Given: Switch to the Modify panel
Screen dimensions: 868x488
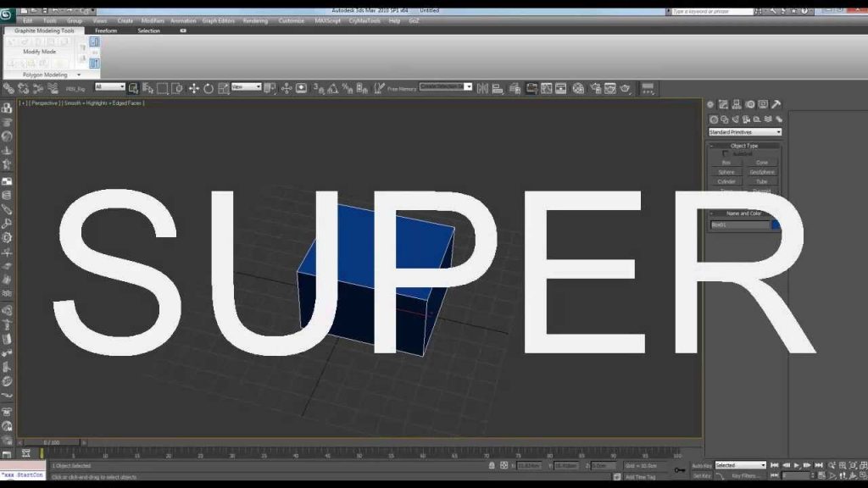Looking at the screenshot, I should (723, 104).
